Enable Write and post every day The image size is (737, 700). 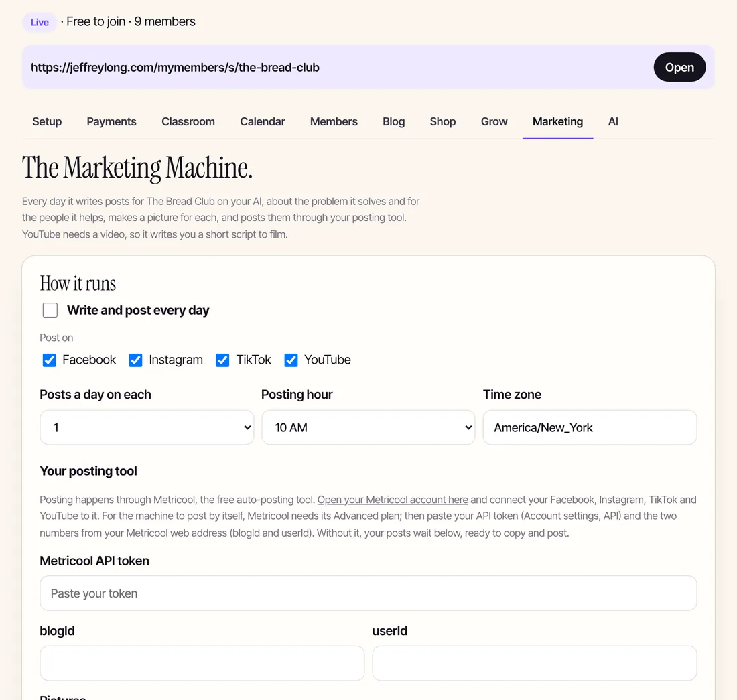50,311
